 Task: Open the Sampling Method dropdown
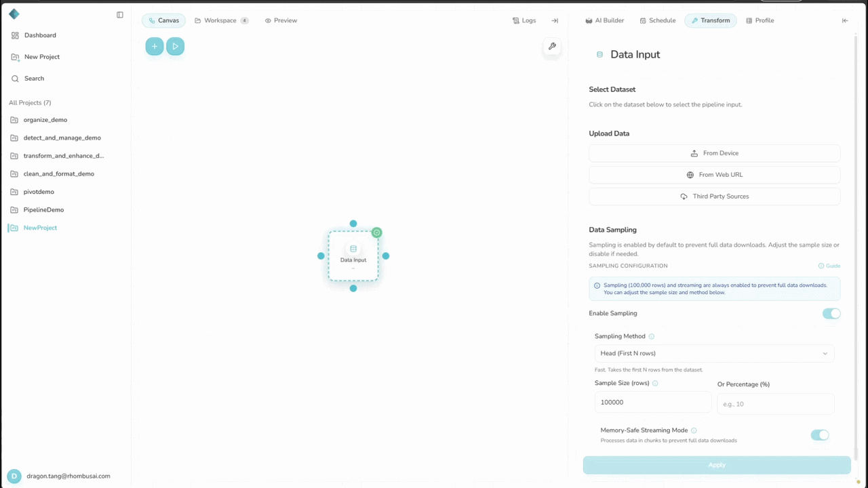click(x=714, y=353)
